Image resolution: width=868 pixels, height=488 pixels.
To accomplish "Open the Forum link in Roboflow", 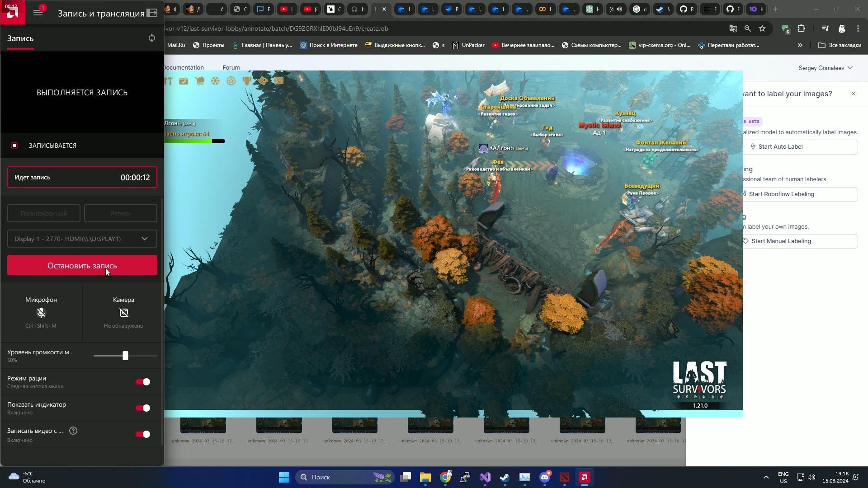I will coord(231,67).
